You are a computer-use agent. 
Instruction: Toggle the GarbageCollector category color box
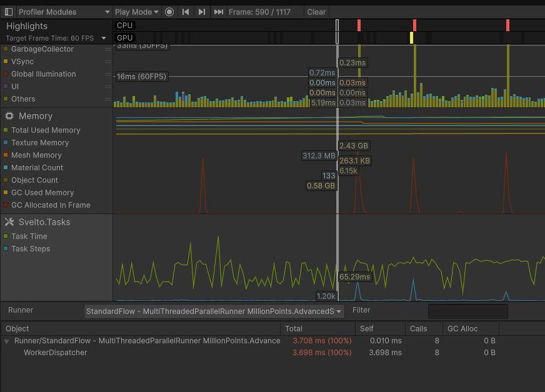tap(6, 49)
